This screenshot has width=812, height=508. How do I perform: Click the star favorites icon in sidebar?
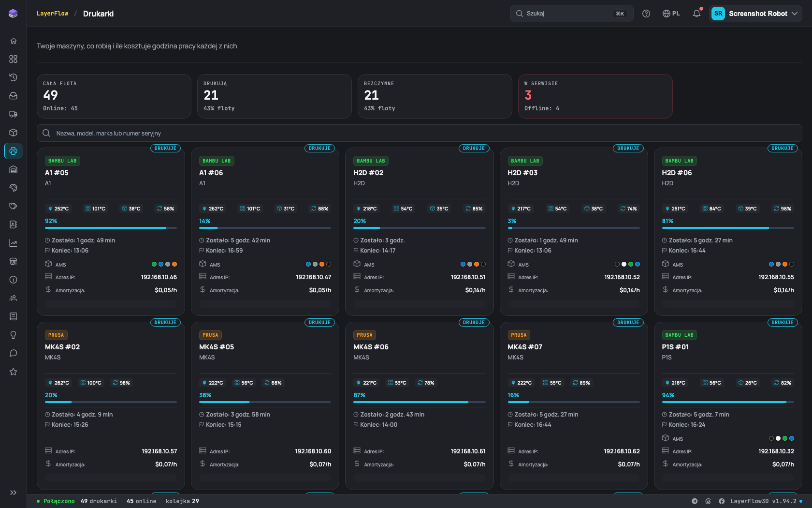[x=13, y=372]
